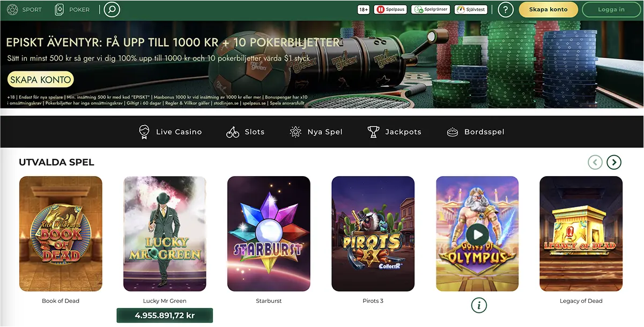
Task: Select the Live Casino dealer icon
Action: pos(144,131)
